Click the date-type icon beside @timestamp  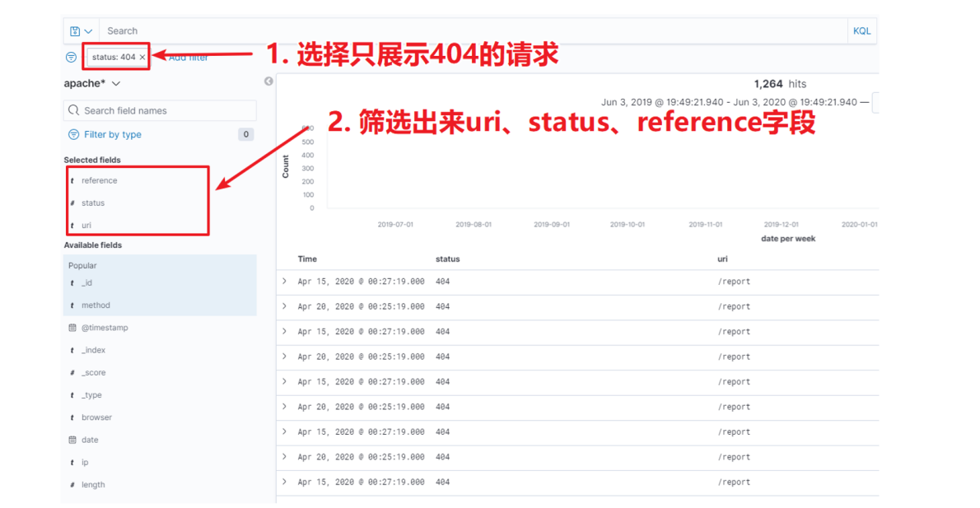pos(72,328)
